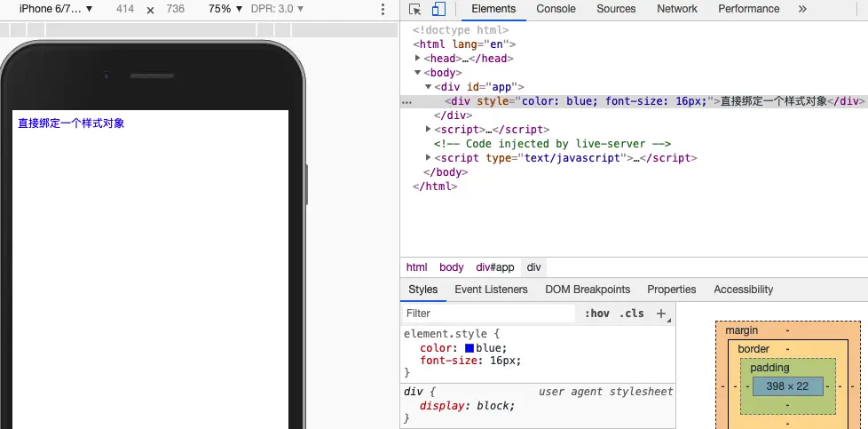868x429 pixels.
Task: Click the styles Filter input field
Action: [489, 314]
